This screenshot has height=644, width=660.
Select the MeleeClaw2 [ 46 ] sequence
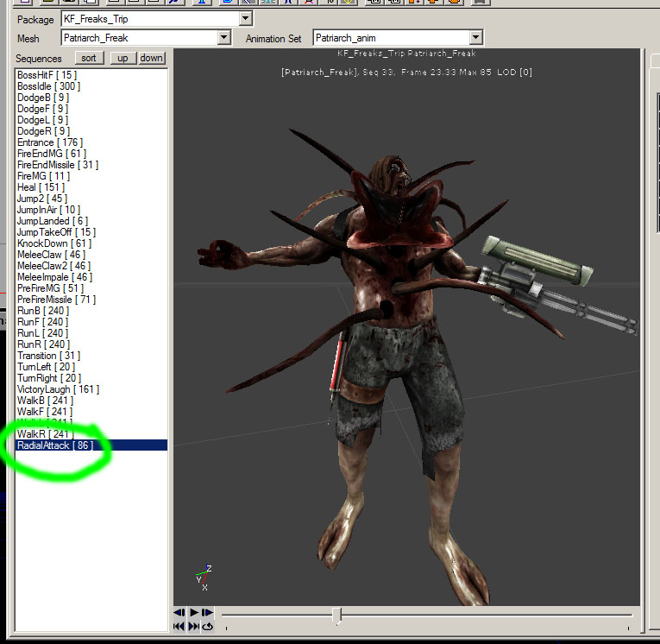click(91, 266)
